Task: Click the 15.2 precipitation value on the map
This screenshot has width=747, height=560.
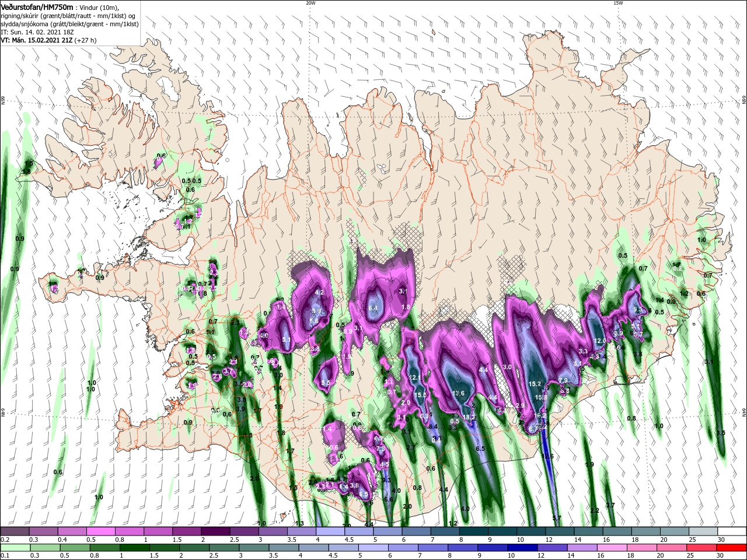Action: (x=535, y=384)
